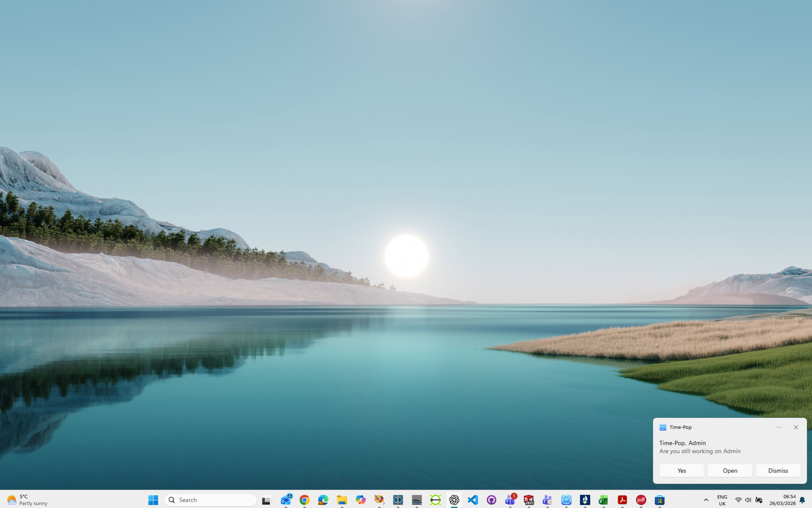This screenshot has height=508, width=812.
Task: Launch Microsoft Edge
Action: click(x=323, y=500)
